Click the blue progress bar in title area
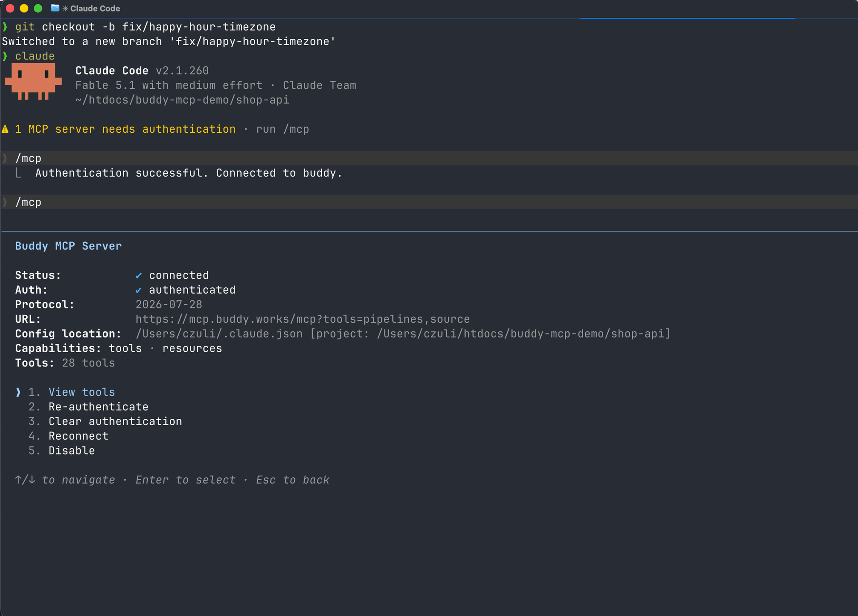 coord(688,18)
